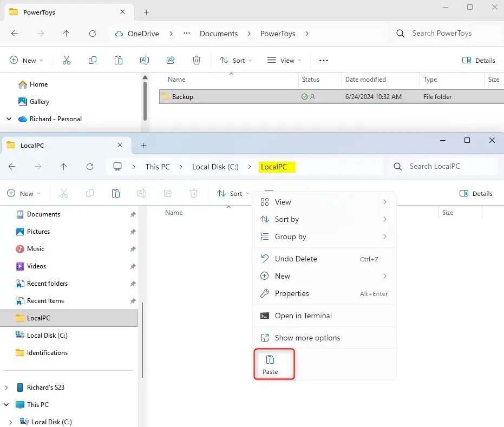This screenshot has width=504, height=427.
Task: Open Sort dropdown in LocalPC window
Action: click(x=233, y=193)
